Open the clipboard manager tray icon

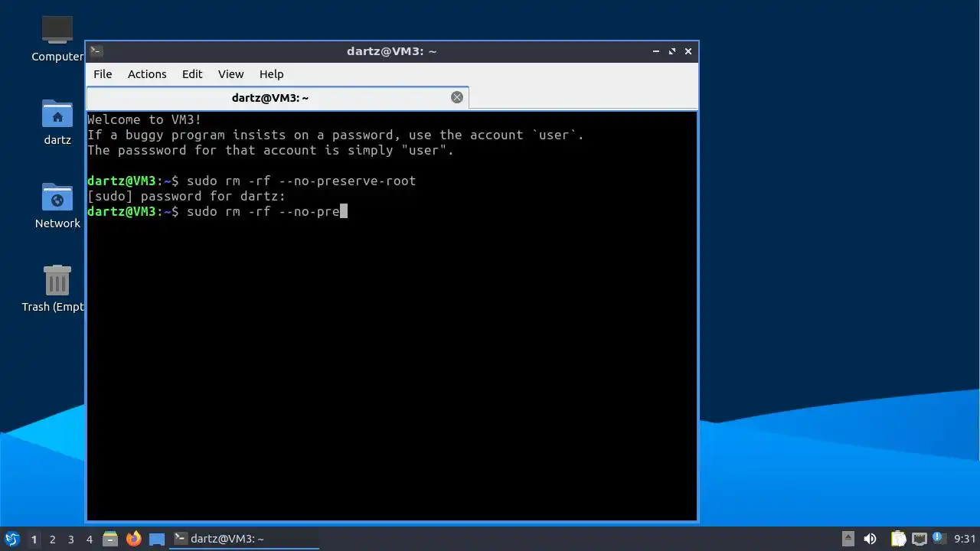point(898,539)
